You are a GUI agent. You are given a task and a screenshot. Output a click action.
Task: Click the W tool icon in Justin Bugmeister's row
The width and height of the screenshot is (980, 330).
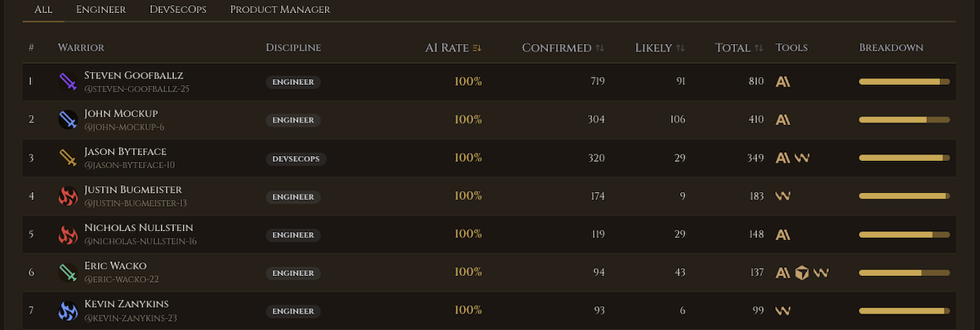782,196
